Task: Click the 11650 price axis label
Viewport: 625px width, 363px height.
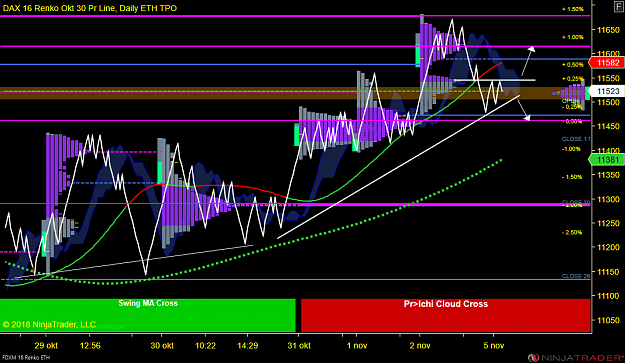Action: pos(608,30)
